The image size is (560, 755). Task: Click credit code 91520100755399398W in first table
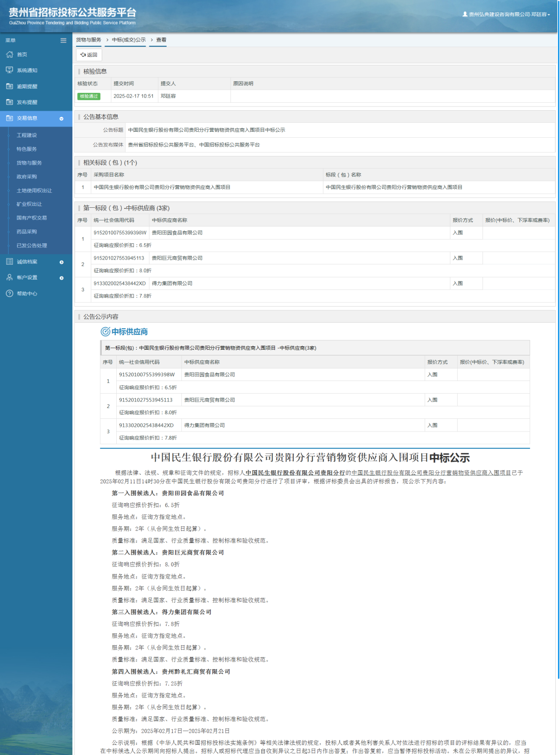point(120,233)
